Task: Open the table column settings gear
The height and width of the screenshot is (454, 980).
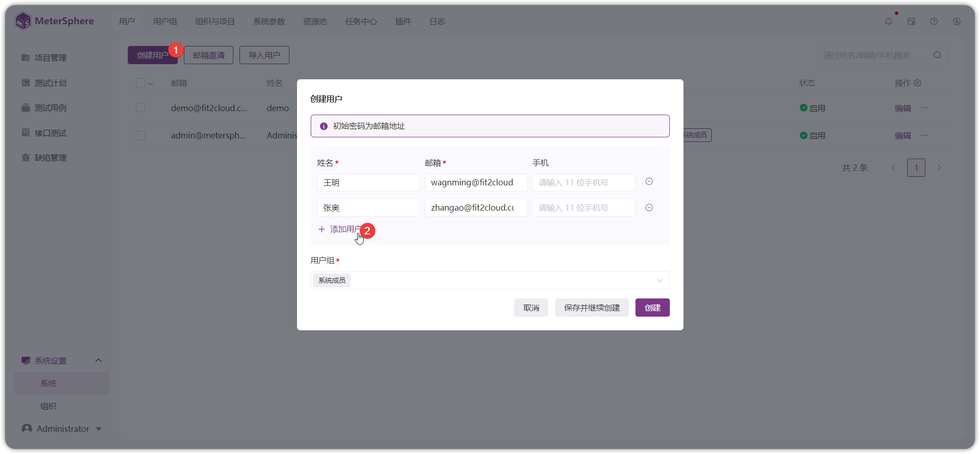Action: [918, 83]
